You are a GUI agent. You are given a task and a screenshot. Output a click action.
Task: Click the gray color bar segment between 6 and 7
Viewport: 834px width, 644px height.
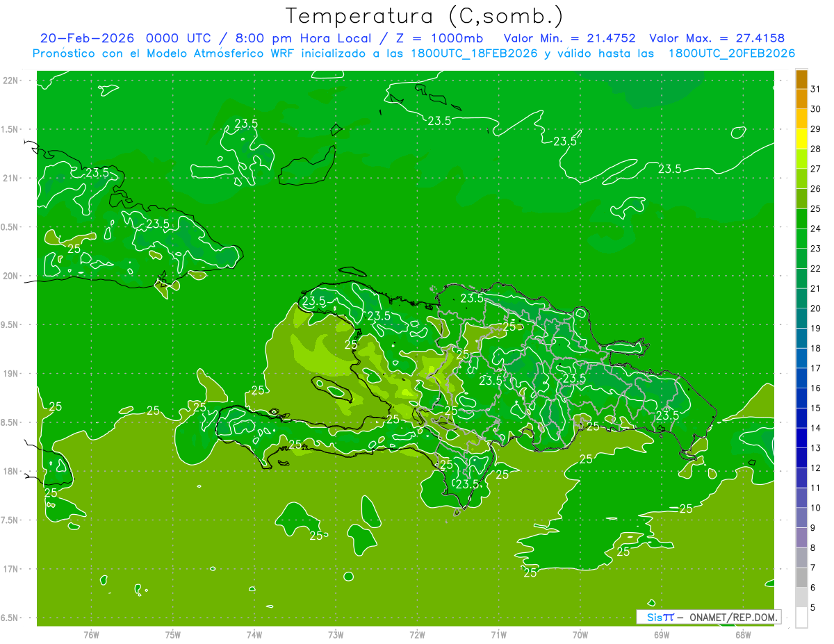[x=801, y=577]
